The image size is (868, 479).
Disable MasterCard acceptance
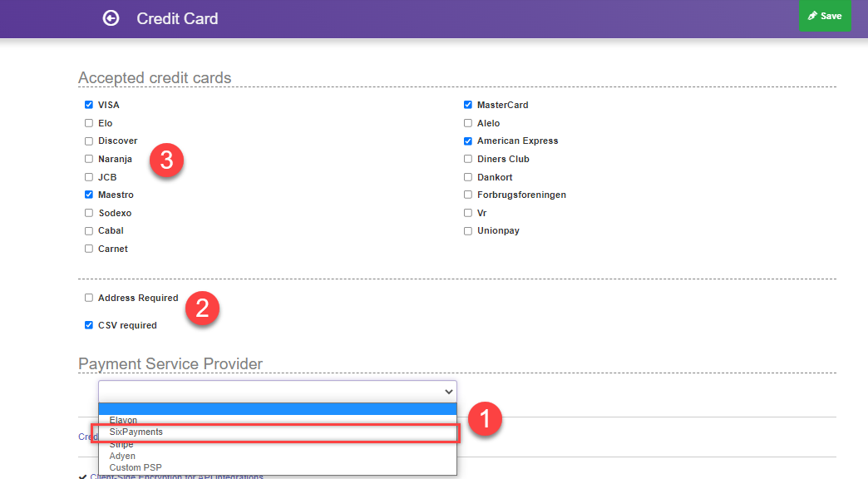point(467,105)
